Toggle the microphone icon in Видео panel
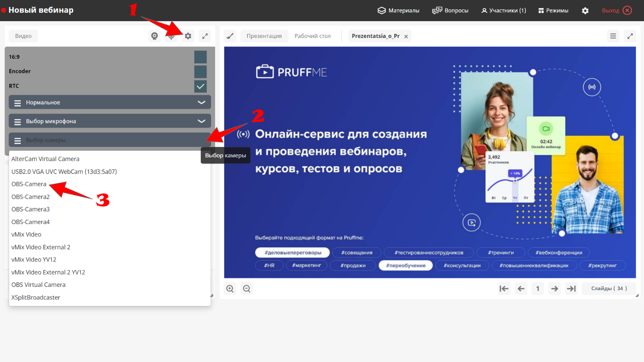Viewport: 644px width, 362px height. pyautogui.click(x=171, y=36)
